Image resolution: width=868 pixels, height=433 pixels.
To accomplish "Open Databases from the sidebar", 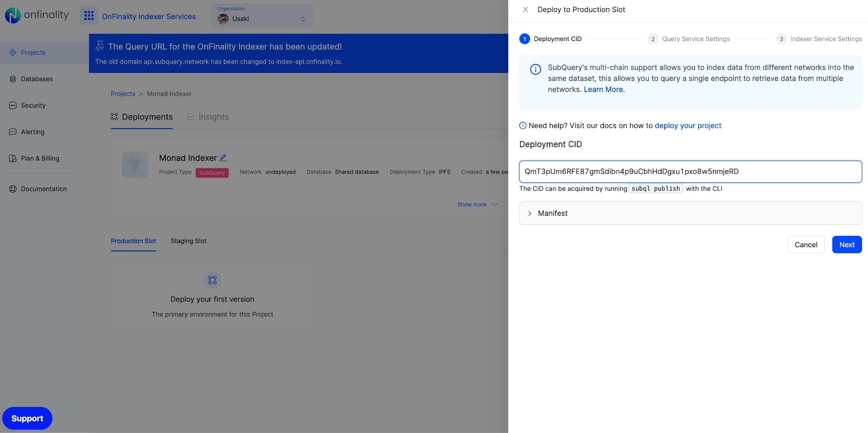I will pos(36,79).
